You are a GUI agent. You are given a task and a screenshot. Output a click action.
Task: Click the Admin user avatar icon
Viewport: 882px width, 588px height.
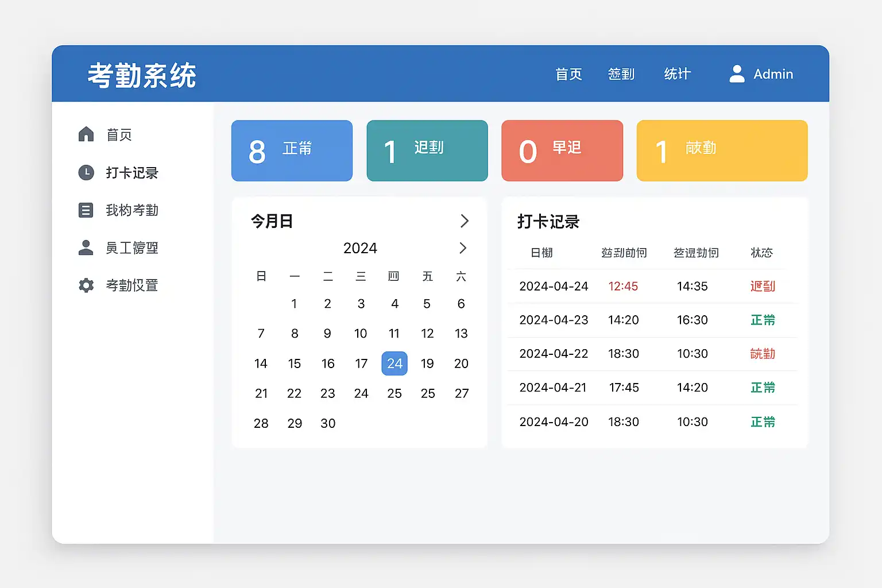[737, 74]
